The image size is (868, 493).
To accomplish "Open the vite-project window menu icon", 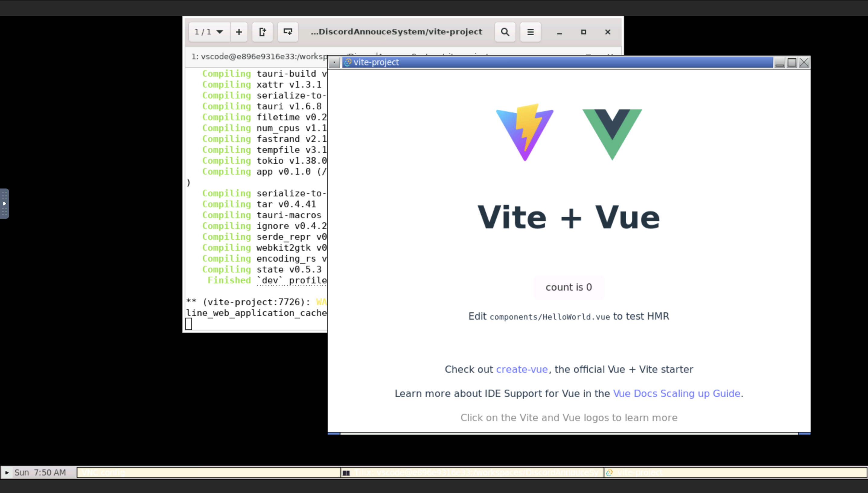I will [334, 62].
